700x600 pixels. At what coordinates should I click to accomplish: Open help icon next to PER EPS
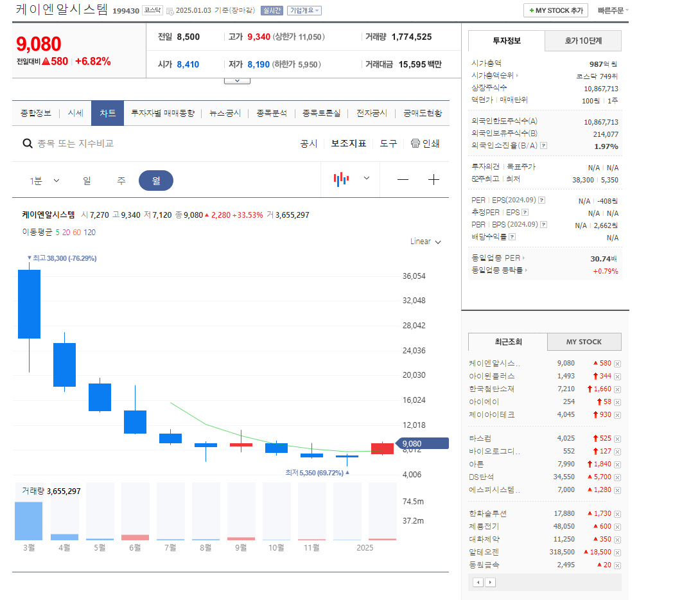(541, 200)
